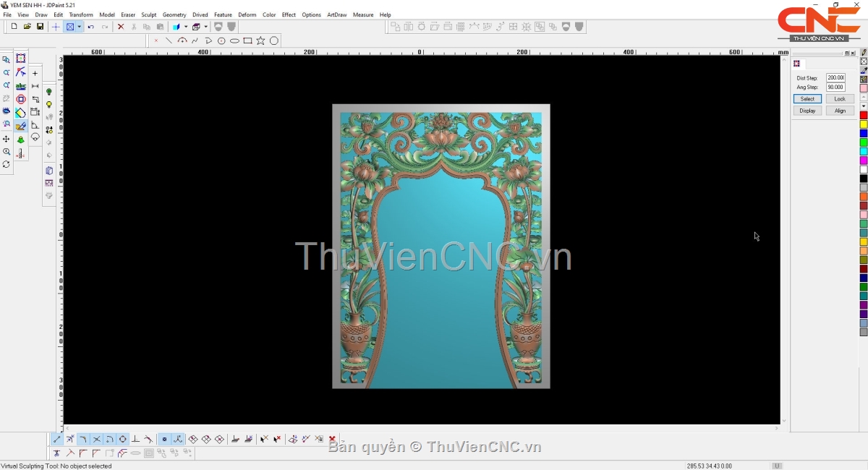Toggle the intersection snap button in bottom toolbar
Viewport: 868px width, 470px height.
tap(96, 439)
